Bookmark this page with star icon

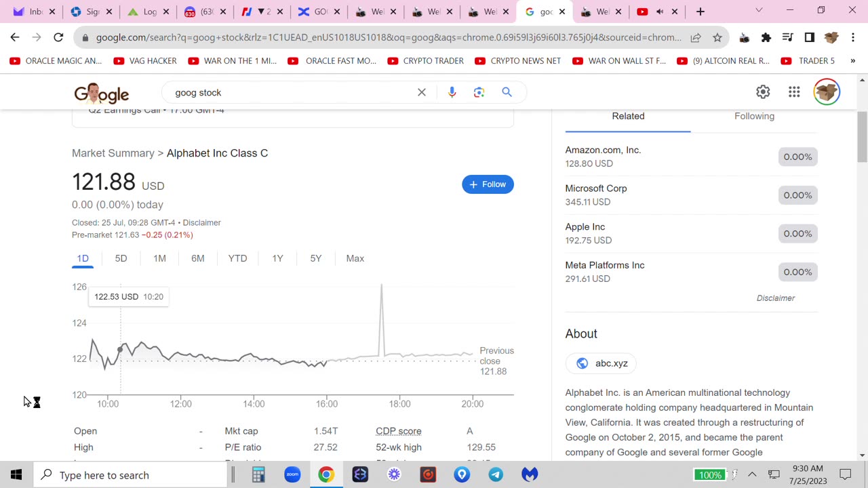point(717,37)
